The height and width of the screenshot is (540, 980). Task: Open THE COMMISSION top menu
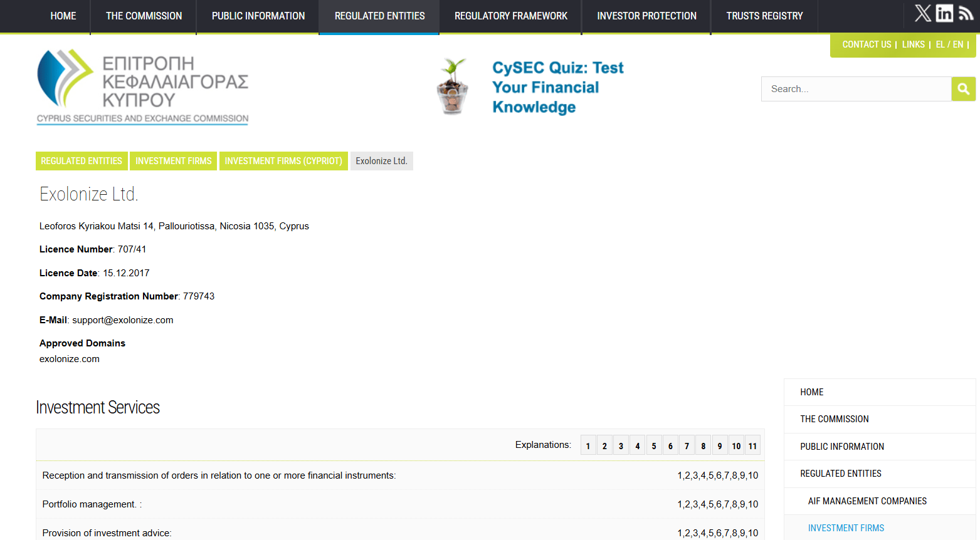[x=144, y=16]
